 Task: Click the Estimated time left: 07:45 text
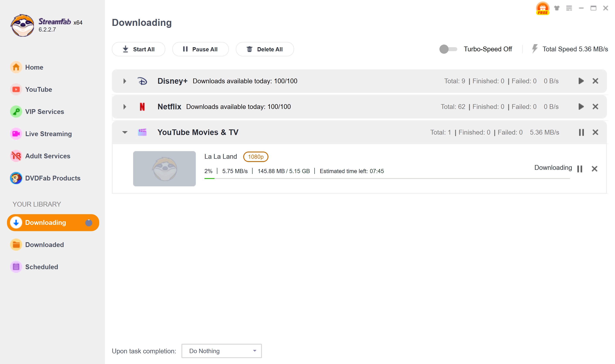[351, 171]
